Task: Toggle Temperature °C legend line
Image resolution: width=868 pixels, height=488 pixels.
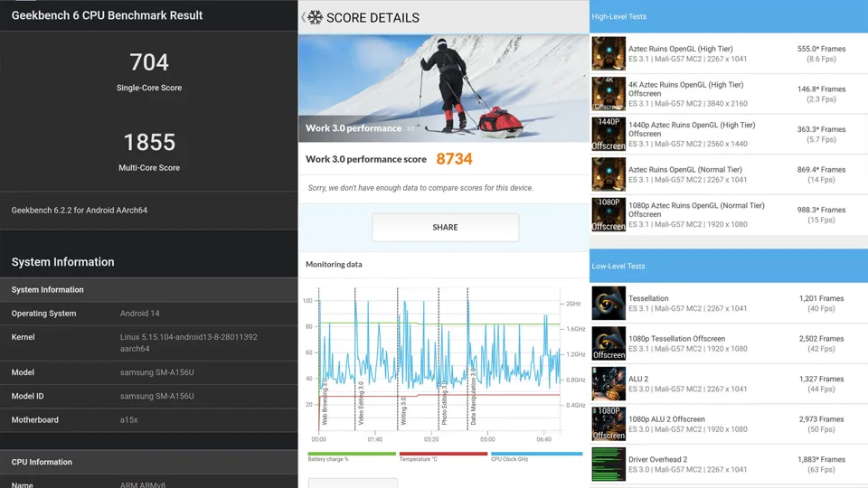Action: coord(443,456)
